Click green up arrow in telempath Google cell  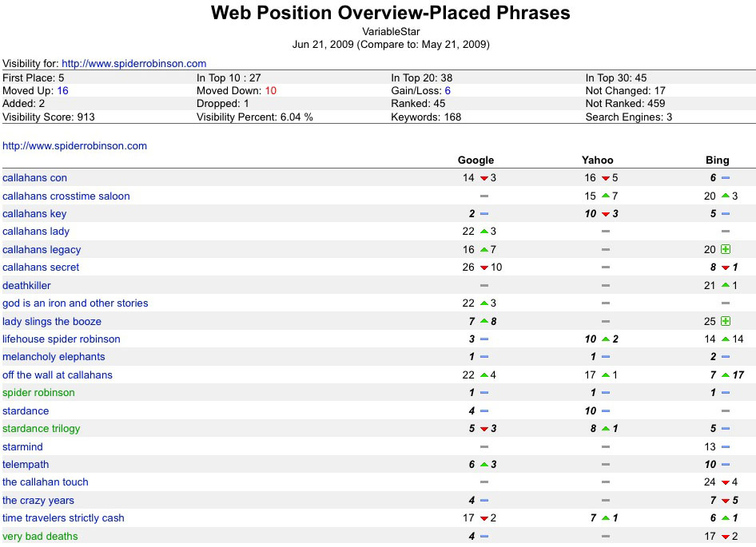coord(484,464)
